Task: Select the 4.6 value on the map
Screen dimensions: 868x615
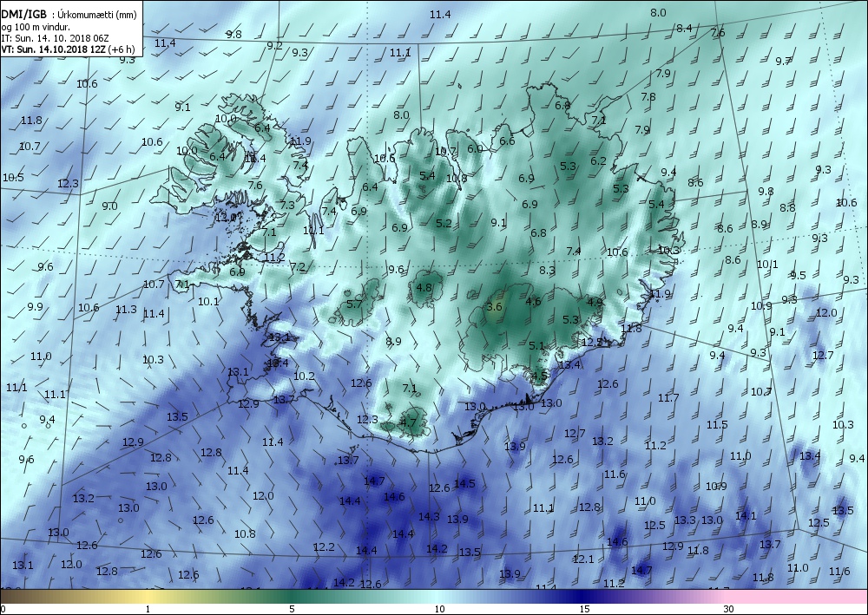Action: point(533,301)
